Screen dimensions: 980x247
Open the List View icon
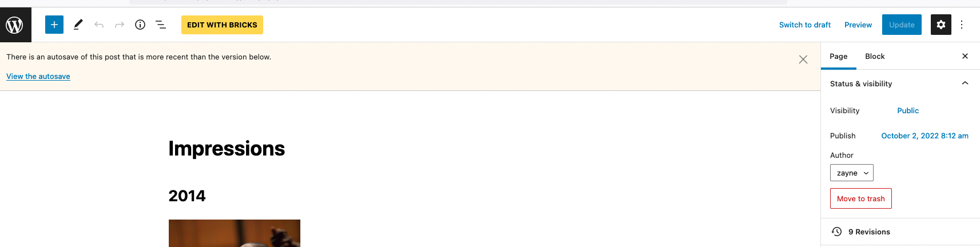[161, 25]
